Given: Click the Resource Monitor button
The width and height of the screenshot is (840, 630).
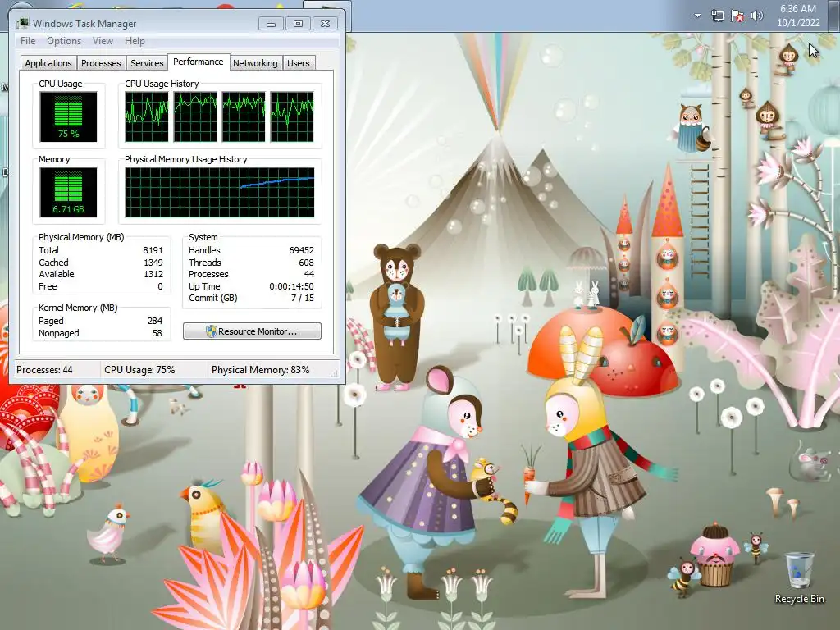Looking at the screenshot, I should pyautogui.click(x=253, y=331).
